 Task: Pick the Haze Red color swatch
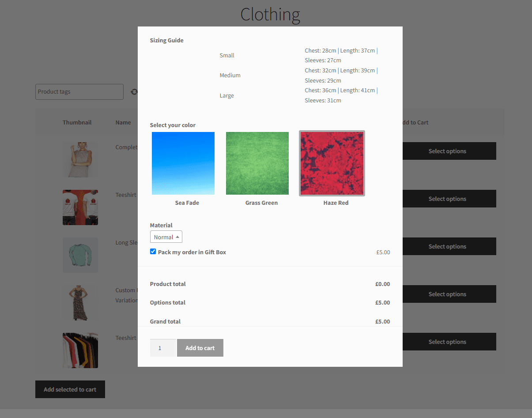tap(332, 163)
